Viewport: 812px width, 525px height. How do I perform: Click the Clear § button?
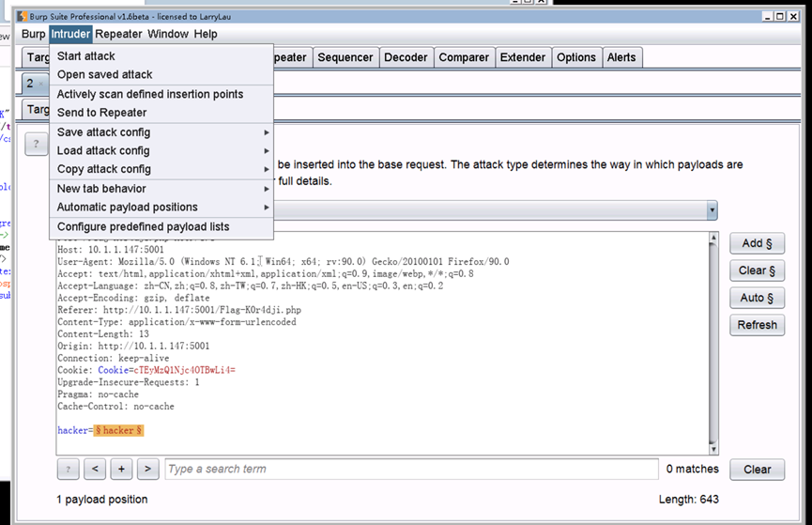(x=758, y=270)
